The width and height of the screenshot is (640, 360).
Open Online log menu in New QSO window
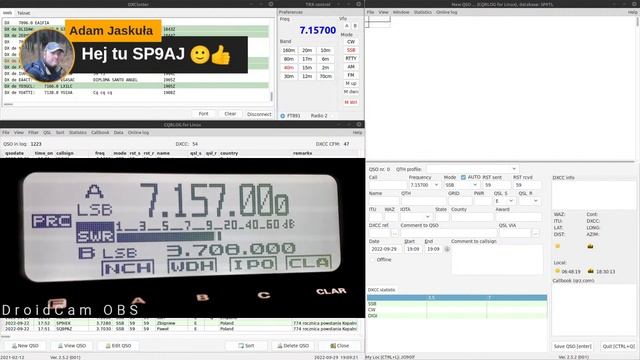tap(447, 12)
